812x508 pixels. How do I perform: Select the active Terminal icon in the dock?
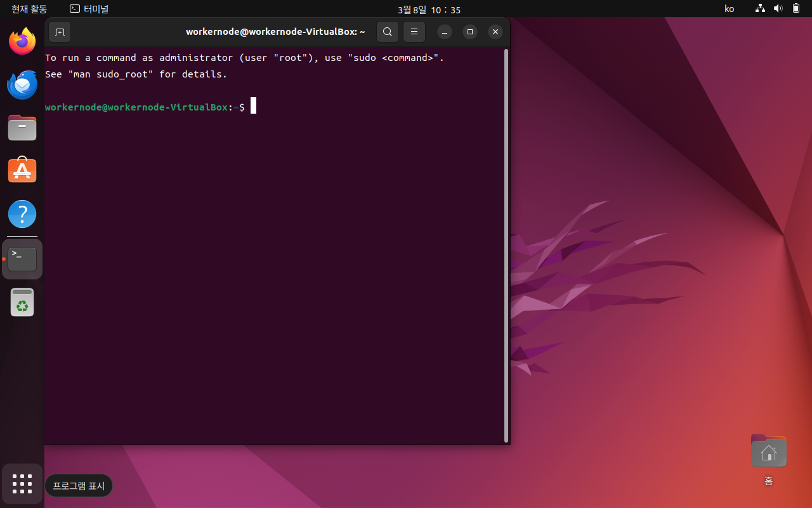tap(22, 258)
